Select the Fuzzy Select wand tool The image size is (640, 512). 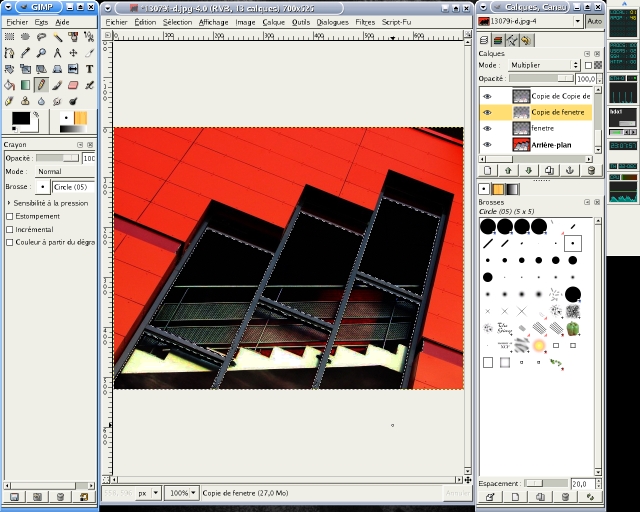[x=57, y=37]
